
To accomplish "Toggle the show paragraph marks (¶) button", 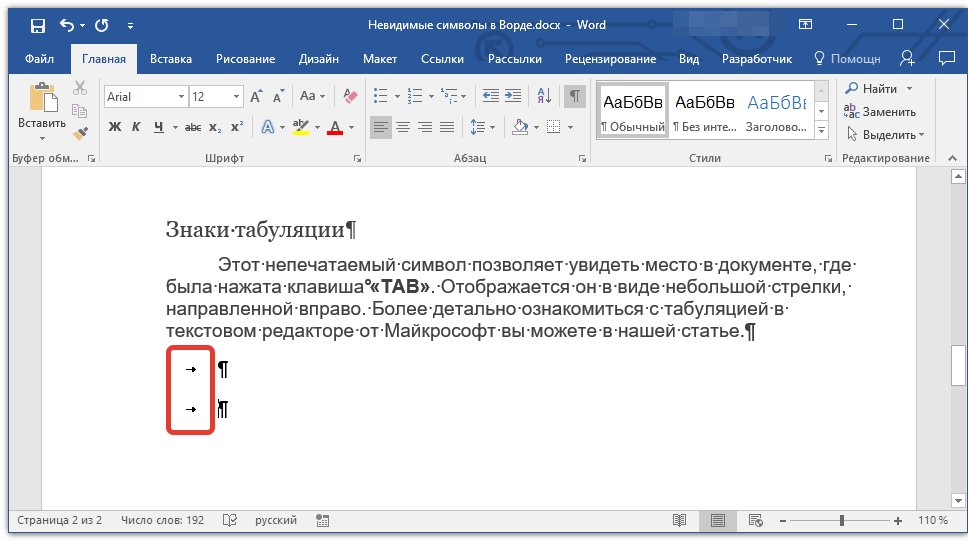I will click(575, 97).
